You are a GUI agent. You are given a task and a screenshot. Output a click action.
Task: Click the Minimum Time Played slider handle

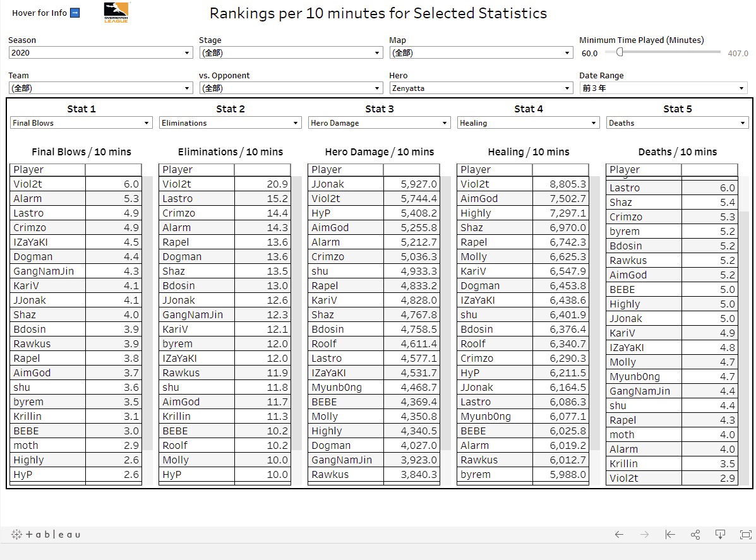(620, 52)
